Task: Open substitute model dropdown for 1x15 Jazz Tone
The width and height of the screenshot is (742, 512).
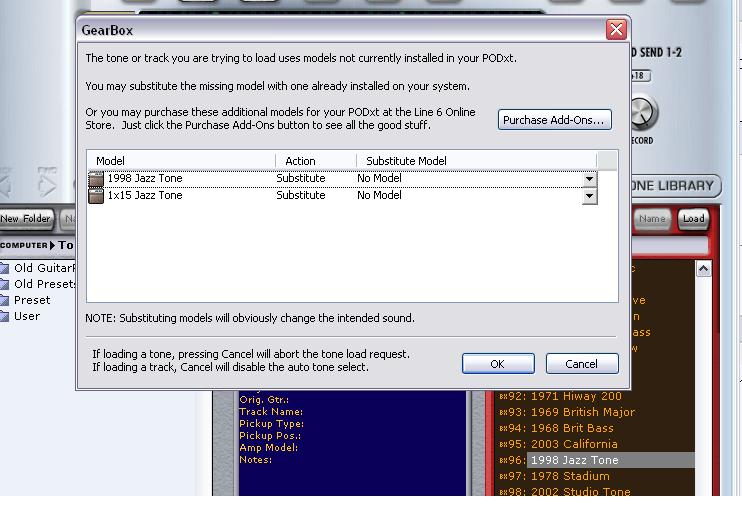Action: point(589,196)
